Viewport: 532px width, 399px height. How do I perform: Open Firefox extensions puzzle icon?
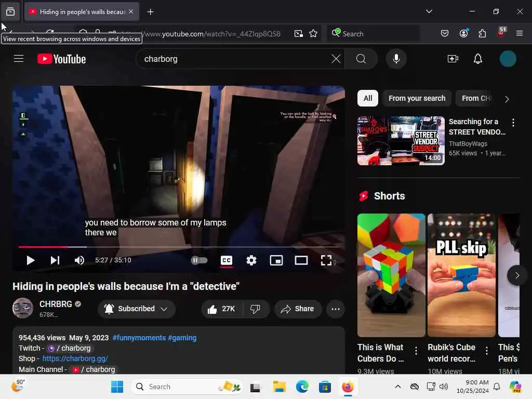click(x=482, y=33)
